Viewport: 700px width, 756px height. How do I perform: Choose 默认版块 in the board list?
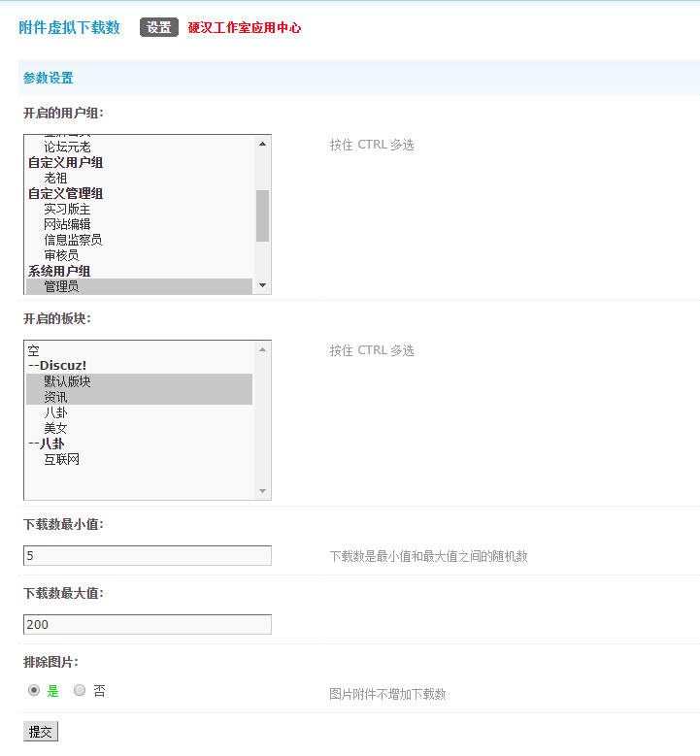coord(67,381)
